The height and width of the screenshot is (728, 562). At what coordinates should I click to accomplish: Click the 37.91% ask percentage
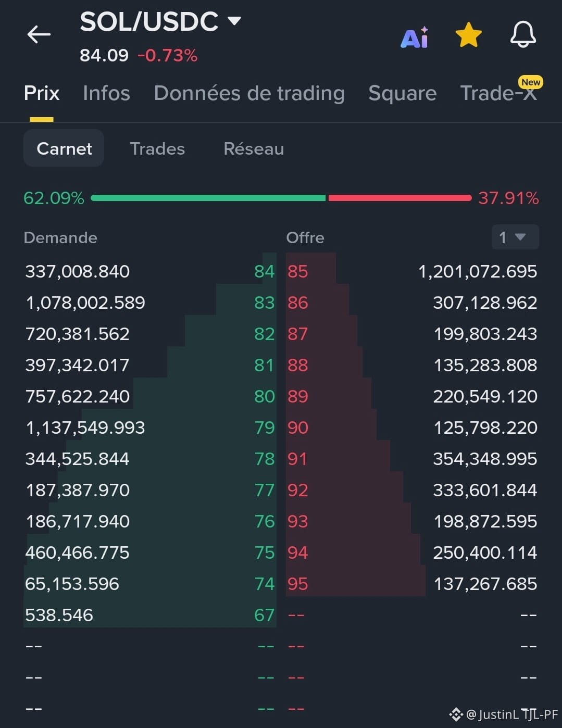point(508,198)
